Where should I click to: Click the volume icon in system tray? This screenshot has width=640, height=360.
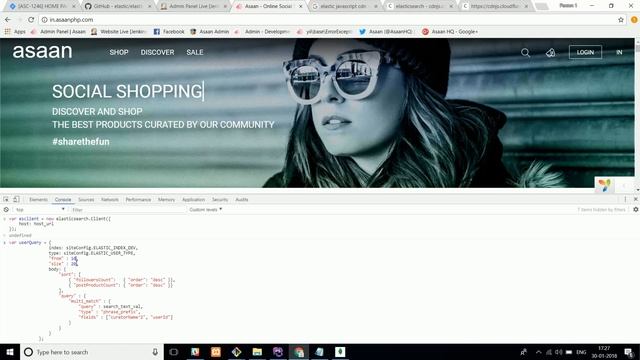click(x=558, y=352)
